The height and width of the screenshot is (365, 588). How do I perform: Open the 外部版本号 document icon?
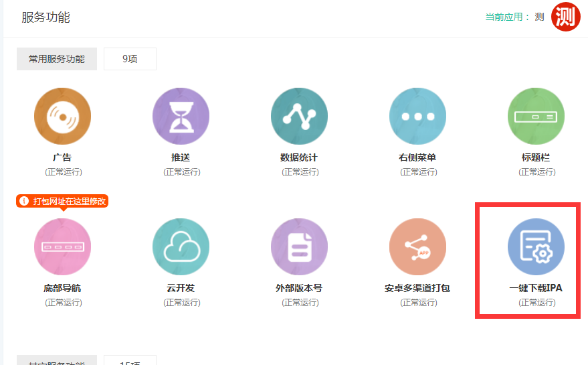[299, 246]
